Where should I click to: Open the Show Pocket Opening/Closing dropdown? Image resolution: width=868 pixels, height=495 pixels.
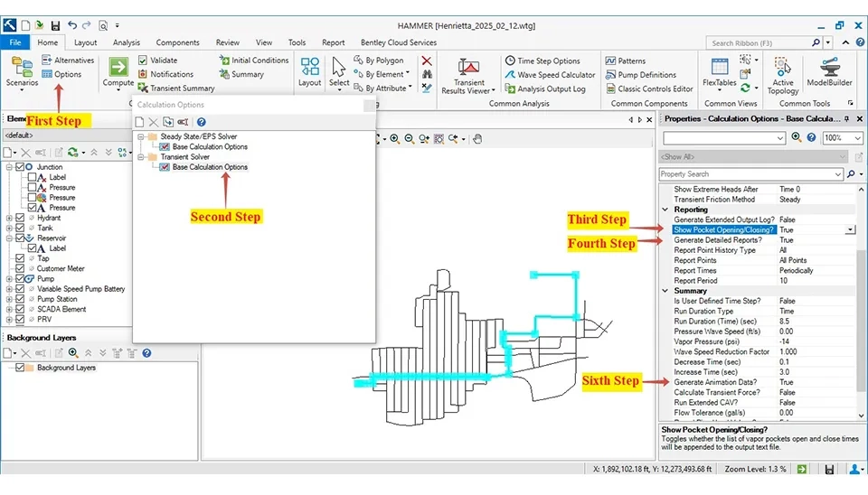pyautogui.click(x=850, y=230)
